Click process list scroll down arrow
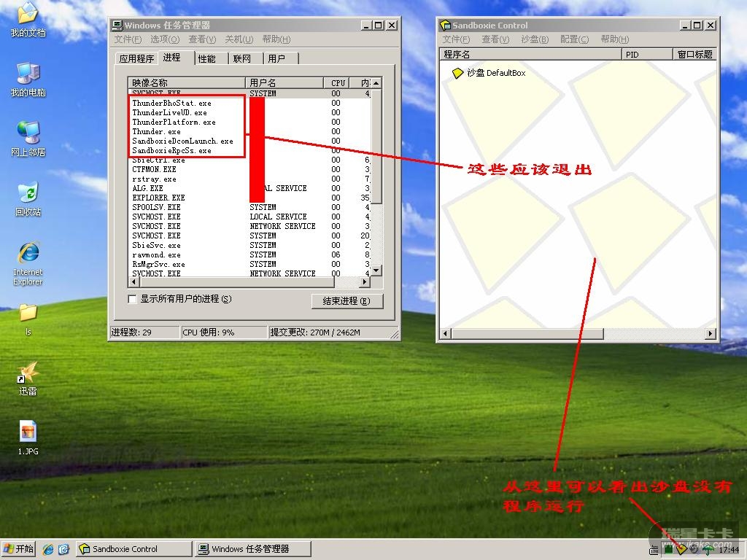 (376, 271)
